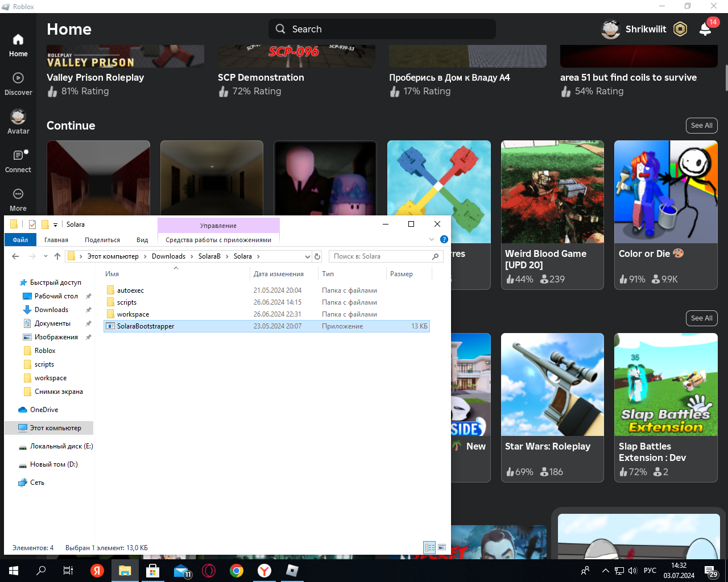Open the Поделиться ribbon tab
728x582 pixels.
pos(102,240)
